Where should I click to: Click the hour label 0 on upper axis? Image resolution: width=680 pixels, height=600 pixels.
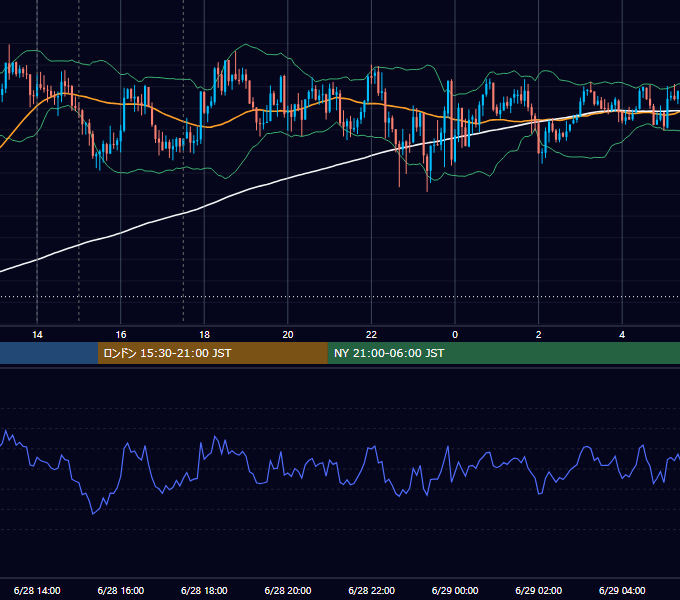coord(455,335)
